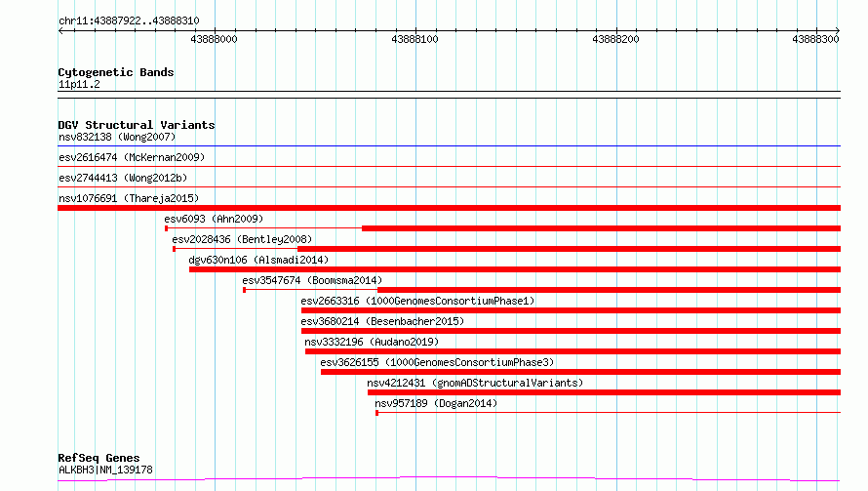This screenshot has width=868, height=491.
Task: Click the red bar under esv2663316
Action: pyautogui.click(x=571, y=310)
